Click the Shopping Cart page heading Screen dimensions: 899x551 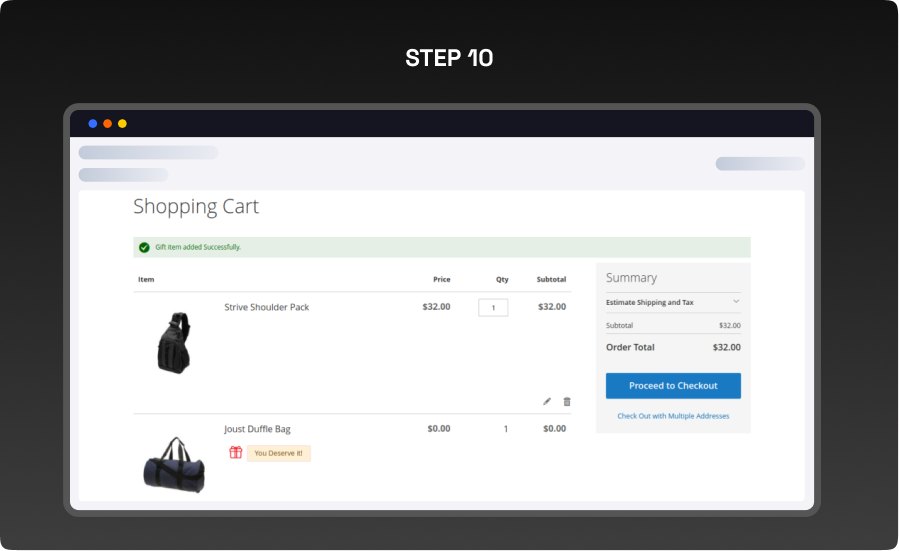[196, 207]
